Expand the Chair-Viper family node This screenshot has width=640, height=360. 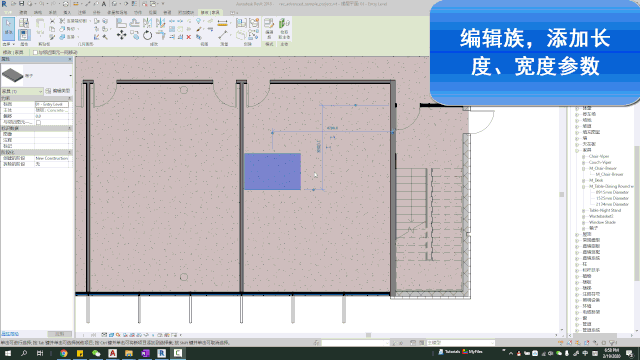(584, 156)
